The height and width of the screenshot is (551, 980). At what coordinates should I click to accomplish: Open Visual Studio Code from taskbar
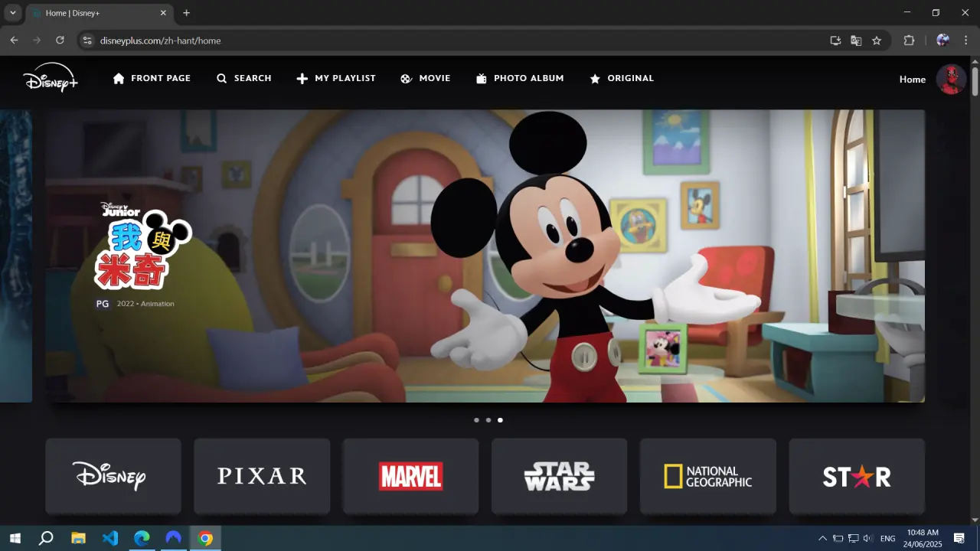tap(110, 538)
